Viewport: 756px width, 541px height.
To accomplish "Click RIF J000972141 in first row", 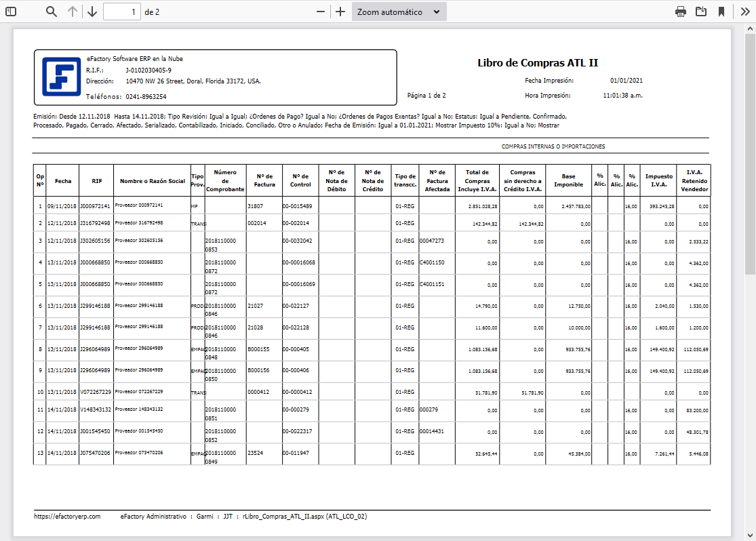I will [96, 205].
